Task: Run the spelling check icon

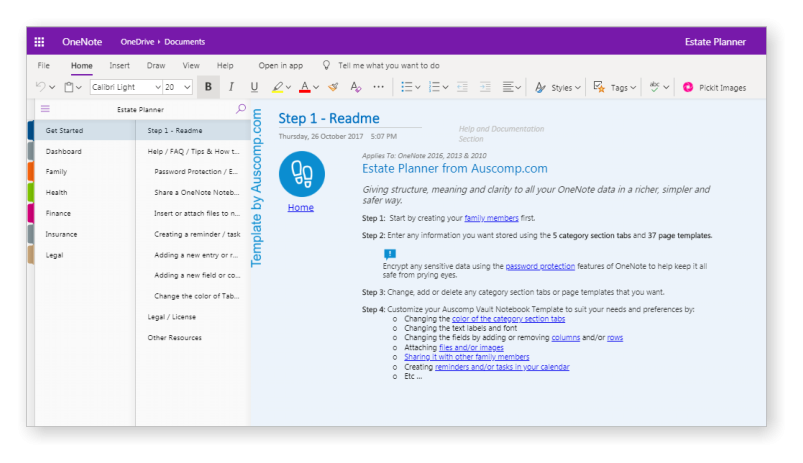Action: click(x=654, y=87)
